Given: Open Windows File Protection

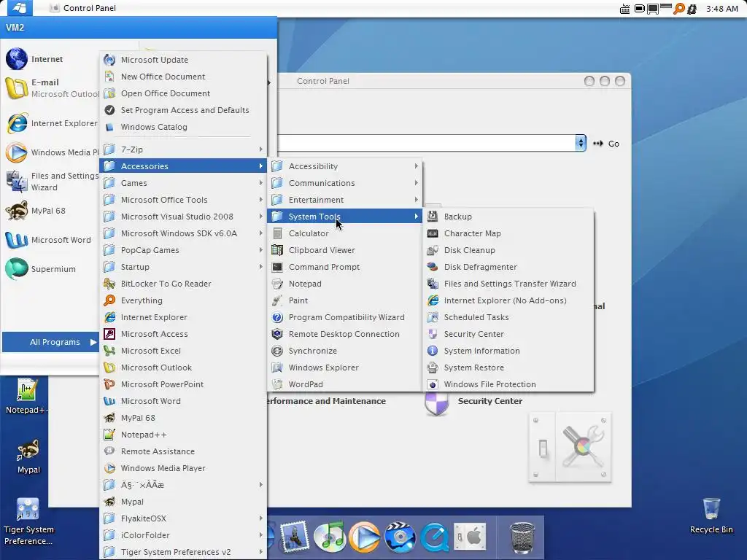Looking at the screenshot, I should tap(508, 384).
